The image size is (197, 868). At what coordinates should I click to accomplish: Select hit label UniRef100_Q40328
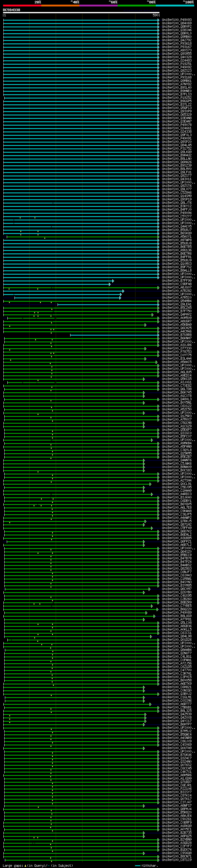(177, 57)
